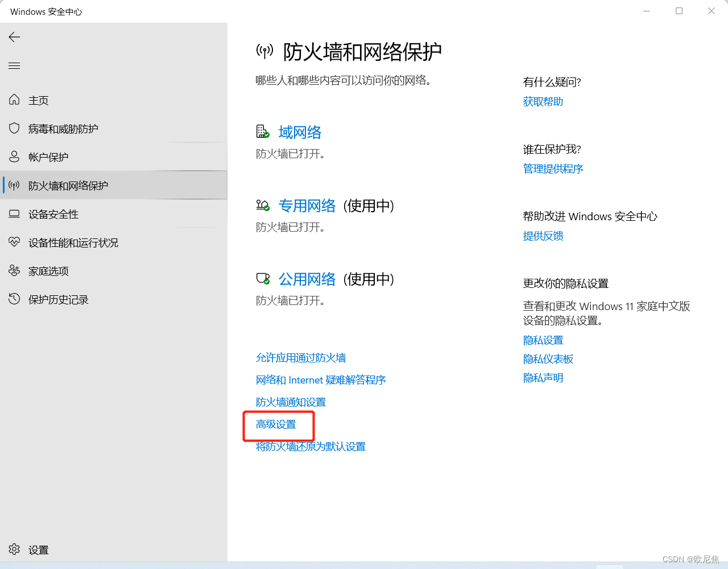Click the public network cup icon

[x=262, y=278]
